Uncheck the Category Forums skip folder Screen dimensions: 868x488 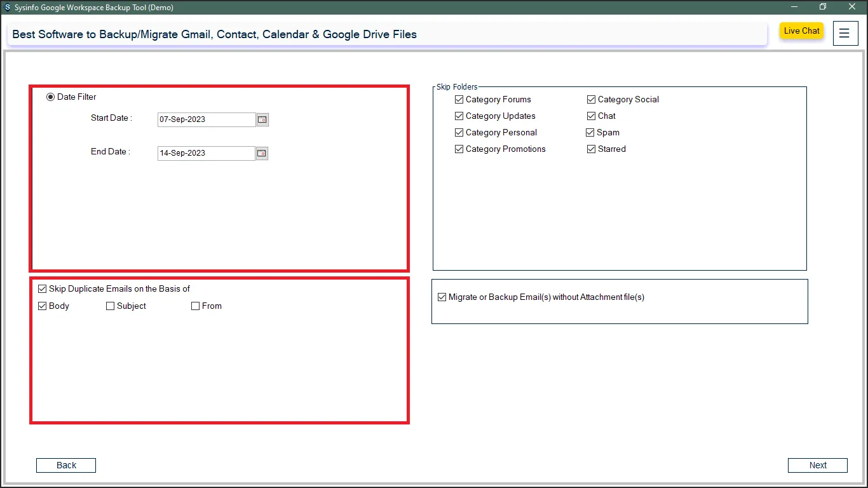click(x=459, y=100)
